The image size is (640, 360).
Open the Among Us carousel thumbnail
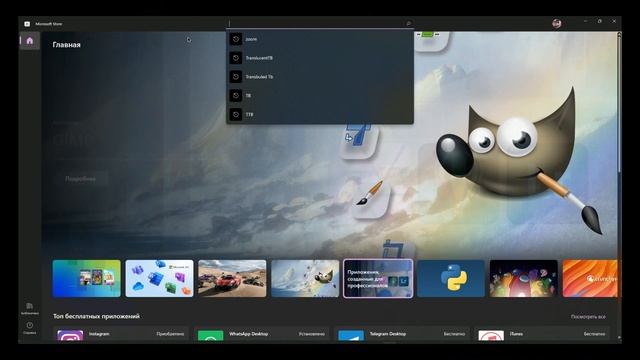[524, 278]
